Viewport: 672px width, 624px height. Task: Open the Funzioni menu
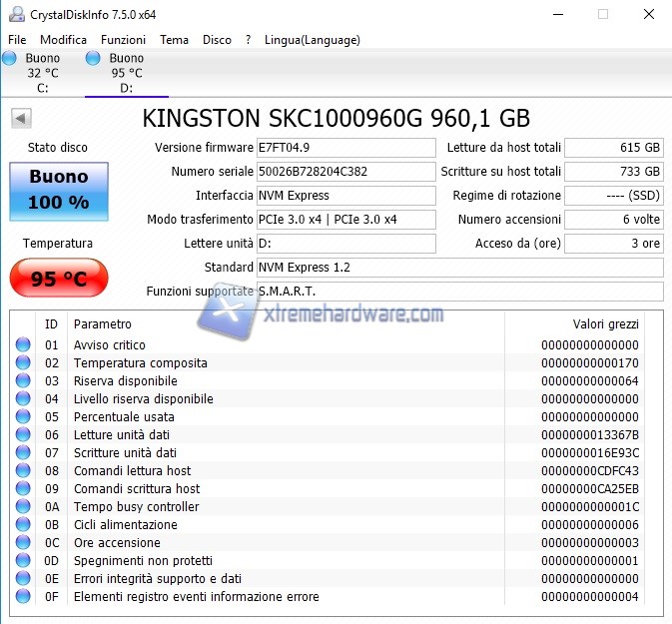(x=123, y=40)
